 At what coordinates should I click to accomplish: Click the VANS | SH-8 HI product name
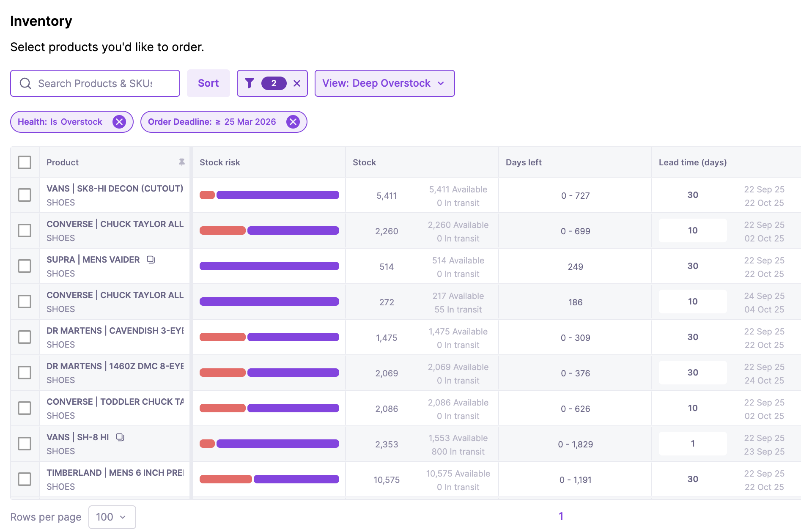(78, 437)
